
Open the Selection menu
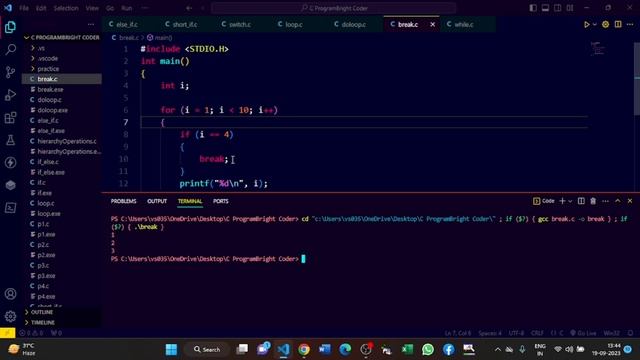click(66, 8)
